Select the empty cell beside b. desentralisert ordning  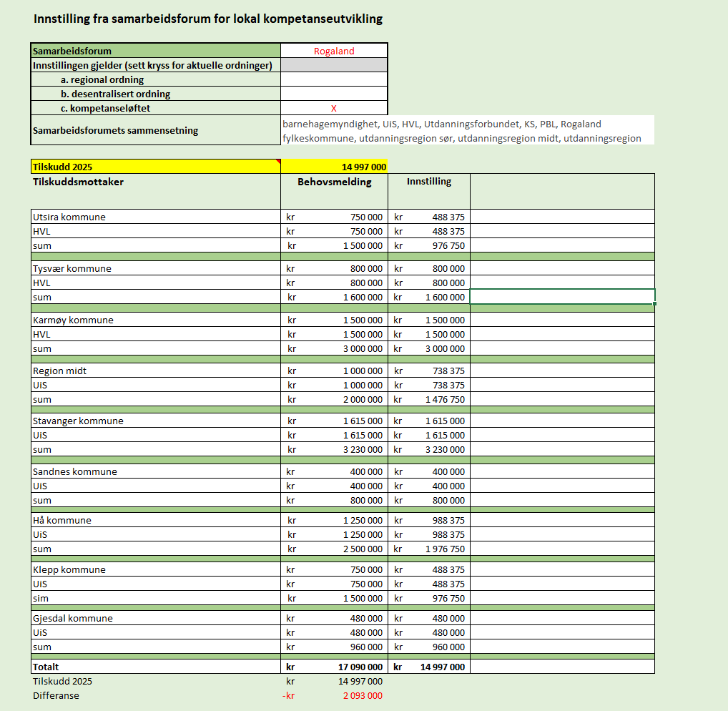[334, 94]
